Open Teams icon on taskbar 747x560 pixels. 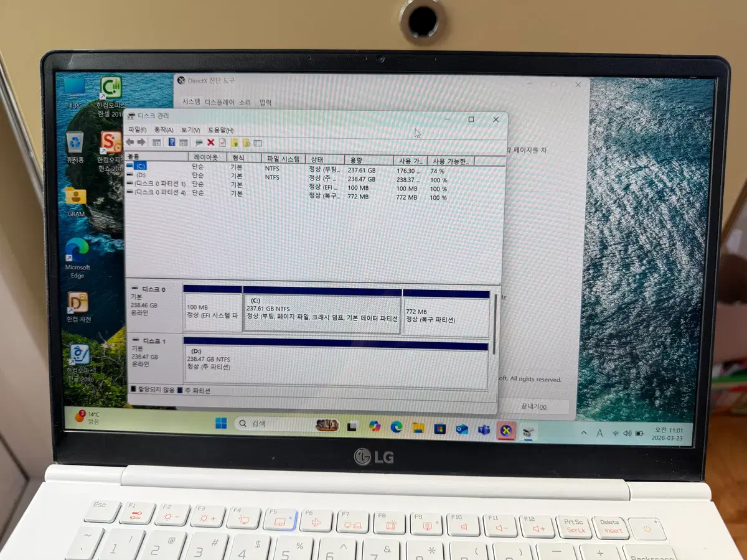point(484,429)
